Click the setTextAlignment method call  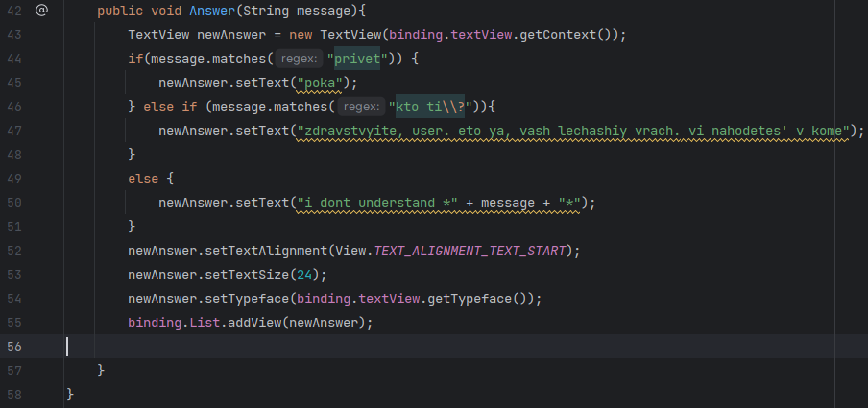[x=266, y=251]
